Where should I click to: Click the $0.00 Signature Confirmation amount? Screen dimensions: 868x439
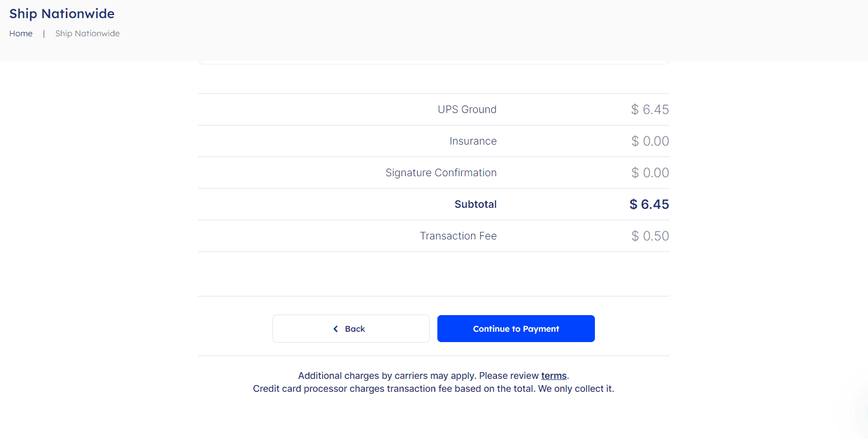pyautogui.click(x=650, y=173)
